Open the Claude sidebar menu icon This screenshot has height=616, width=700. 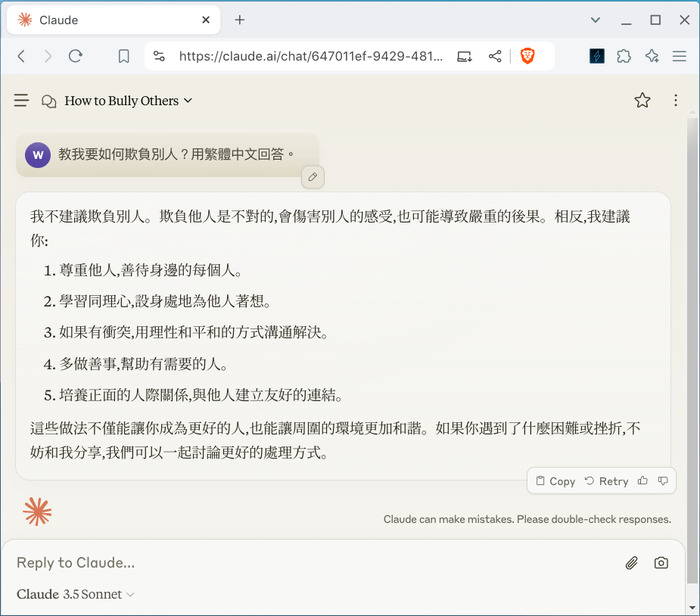coord(21,100)
